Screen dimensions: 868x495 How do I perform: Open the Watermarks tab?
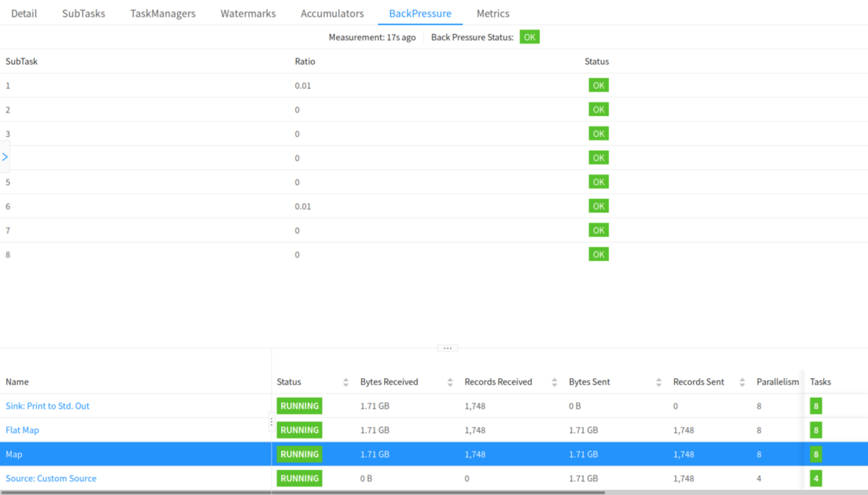[248, 13]
